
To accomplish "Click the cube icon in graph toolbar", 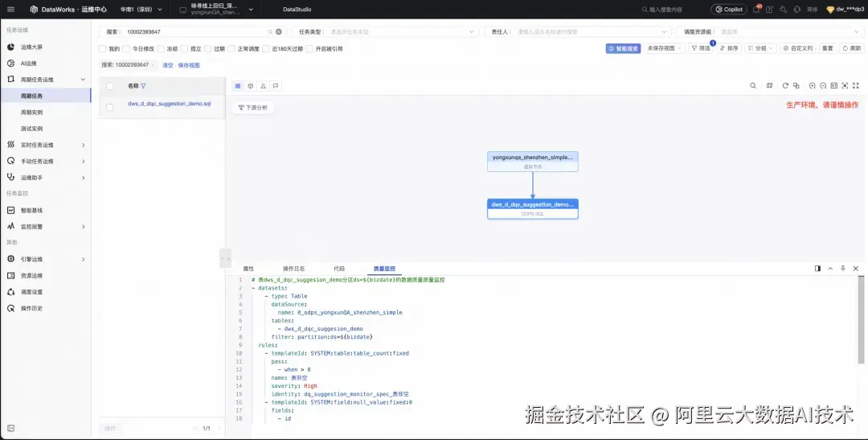I will 250,86.
